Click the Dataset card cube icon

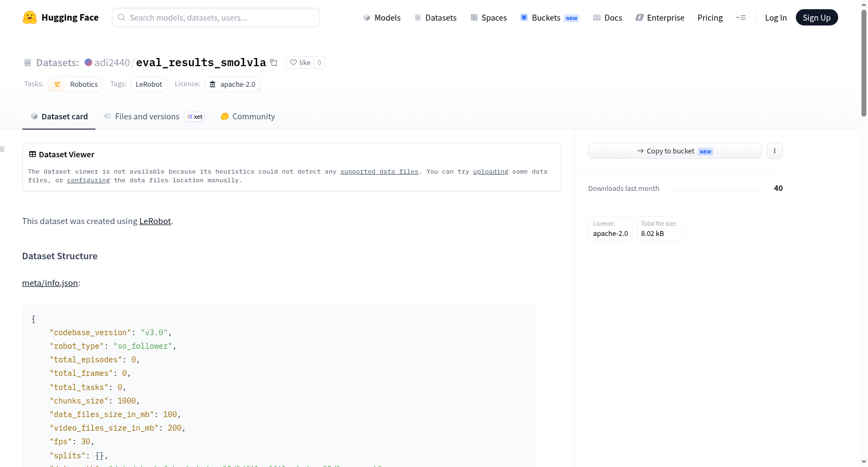point(34,116)
